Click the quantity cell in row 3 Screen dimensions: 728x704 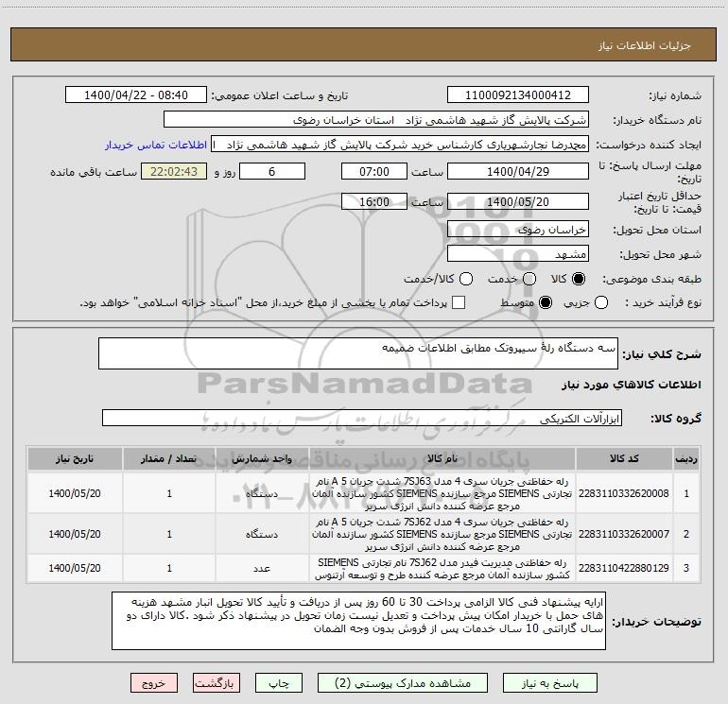click(x=169, y=569)
